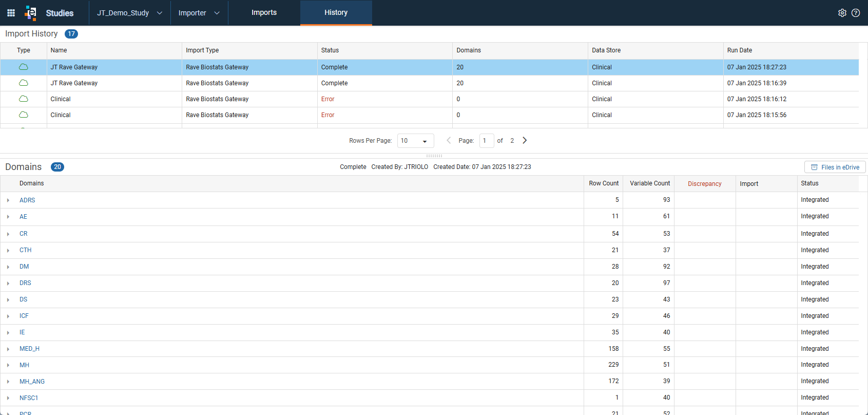The image size is (868, 415).
Task: Expand the IE domain row
Action: pyautogui.click(x=8, y=332)
